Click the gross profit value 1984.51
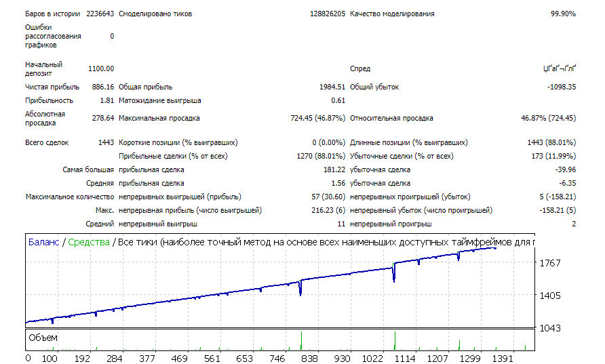The width and height of the screenshot is (605, 364). tap(332, 87)
